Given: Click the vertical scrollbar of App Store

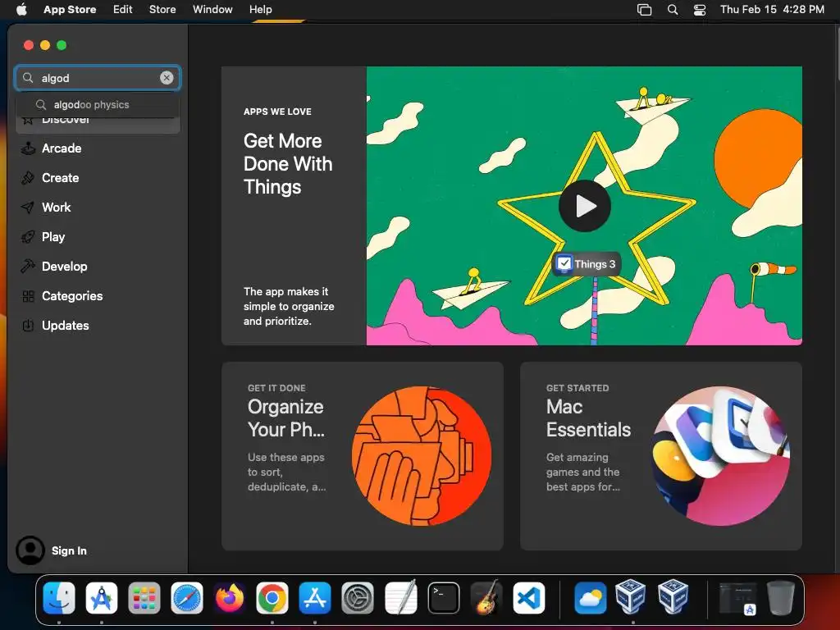Looking at the screenshot, I should point(837,52).
